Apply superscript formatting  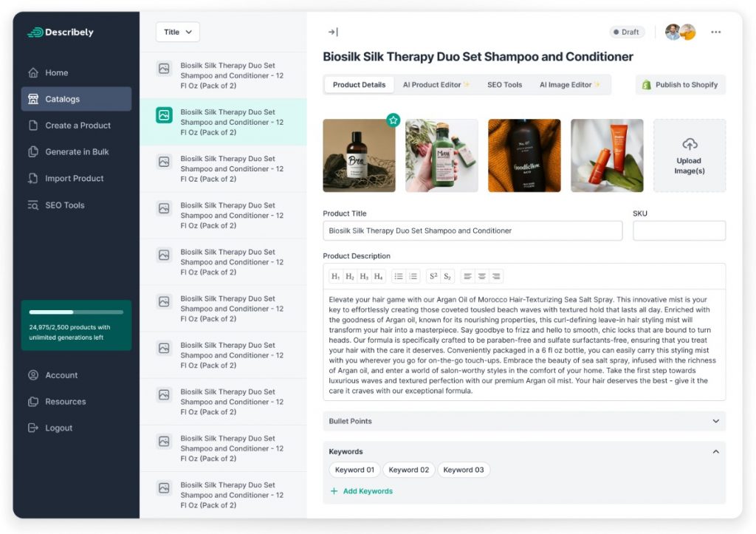(x=433, y=276)
